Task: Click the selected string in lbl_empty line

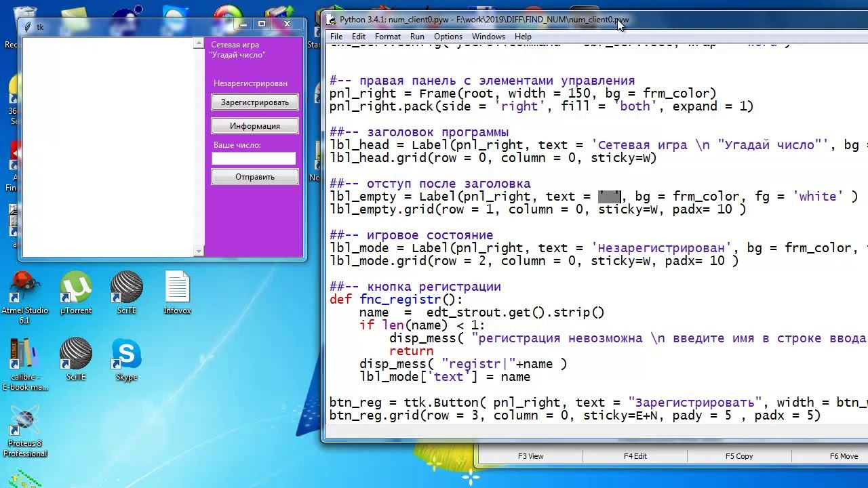Action: pyautogui.click(x=610, y=197)
